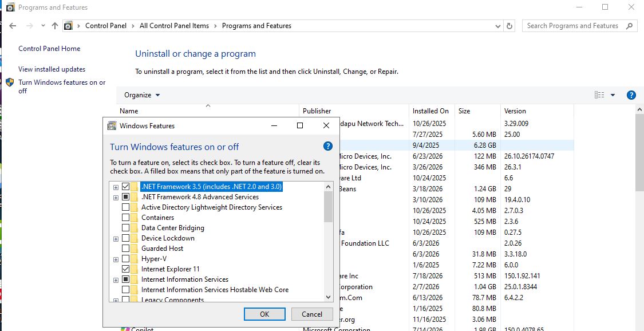The height and width of the screenshot is (331, 644).
Task: Enable Active Directory Lightweight Directory Services
Action: pyautogui.click(x=126, y=207)
